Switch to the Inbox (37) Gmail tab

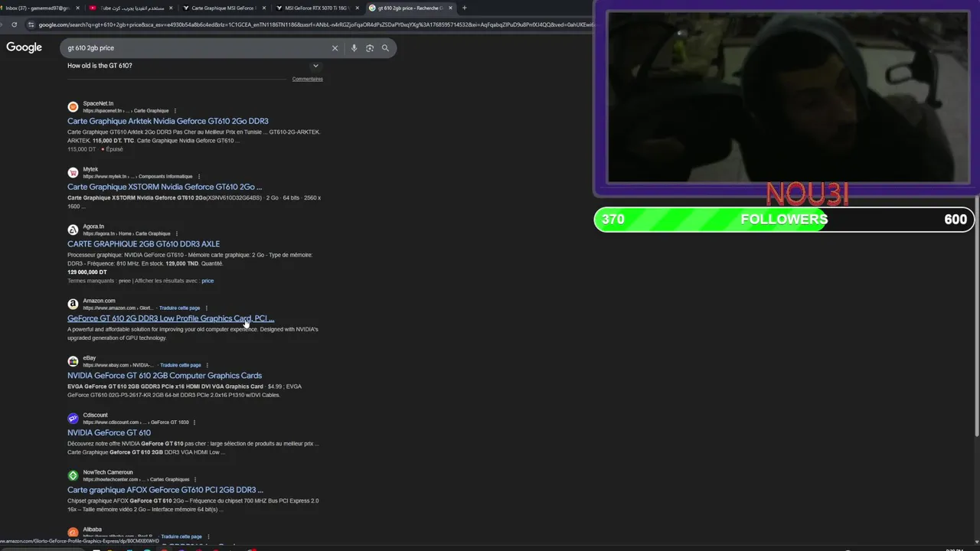coord(42,8)
